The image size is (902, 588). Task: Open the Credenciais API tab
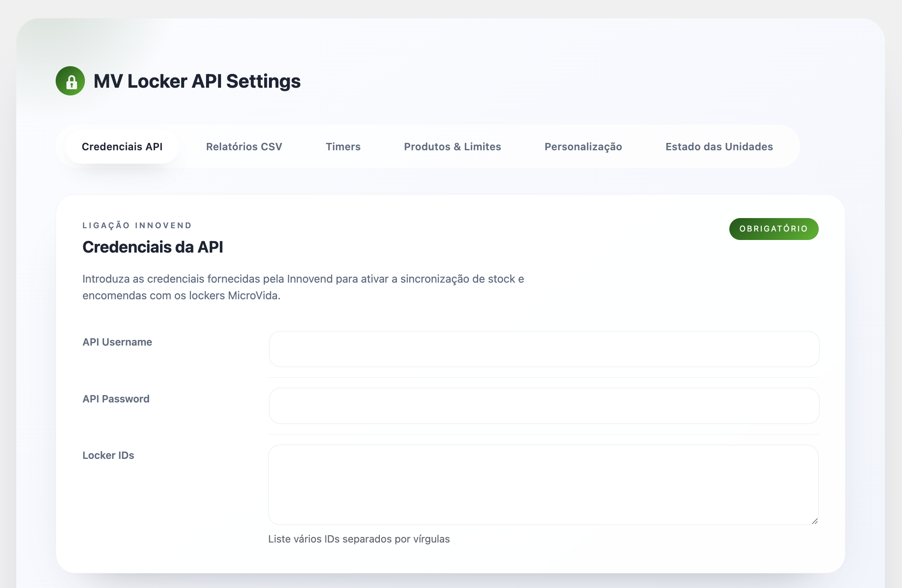[x=122, y=147]
